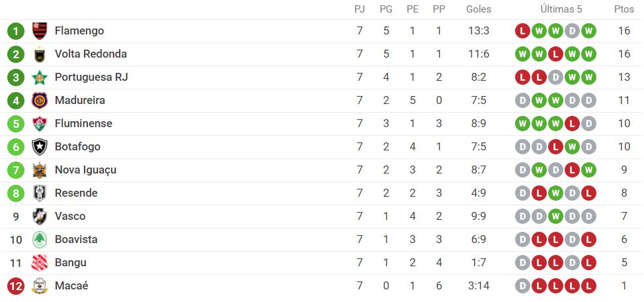Select the Últimas 5 column header
The width and height of the screenshot is (644, 302).
561,9
